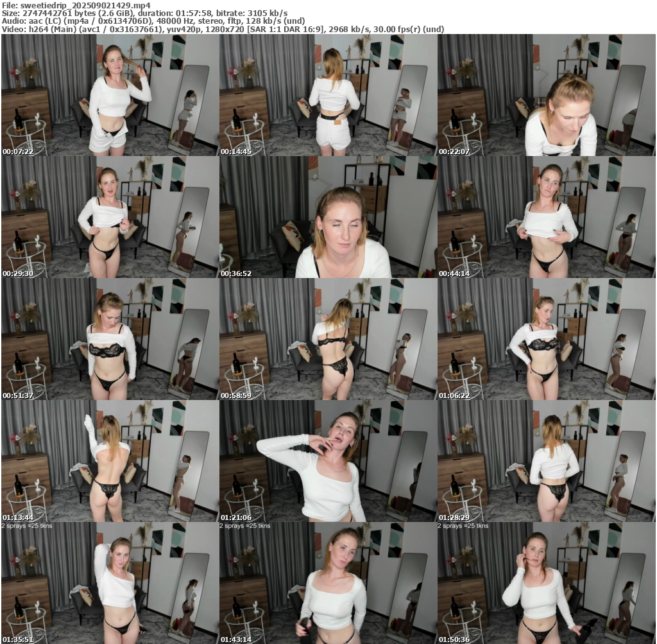The height and width of the screenshot is (644, 657).
Task: Select the thumbnail at 01:43:14
Action: (328, 583)
